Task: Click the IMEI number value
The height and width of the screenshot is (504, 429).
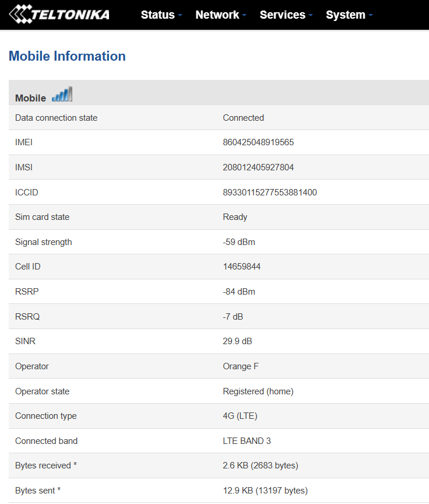Action: pyautogui.click(x=258, y=142)
